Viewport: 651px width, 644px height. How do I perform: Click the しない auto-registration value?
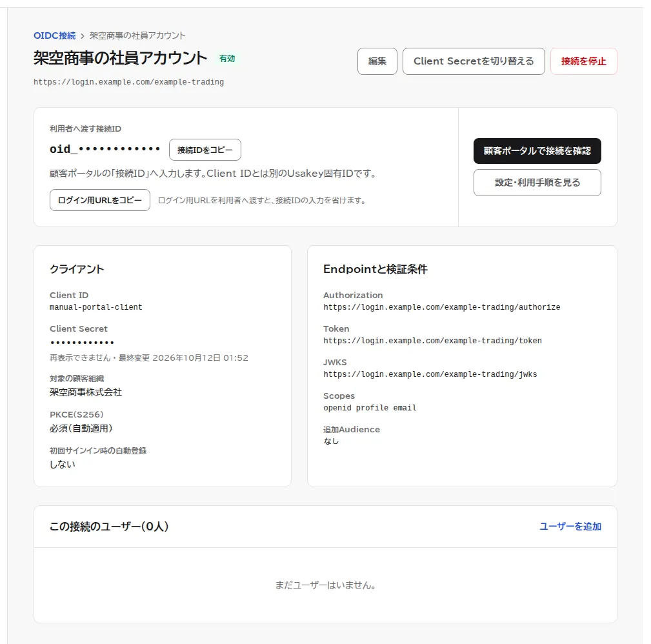(63, 465)
